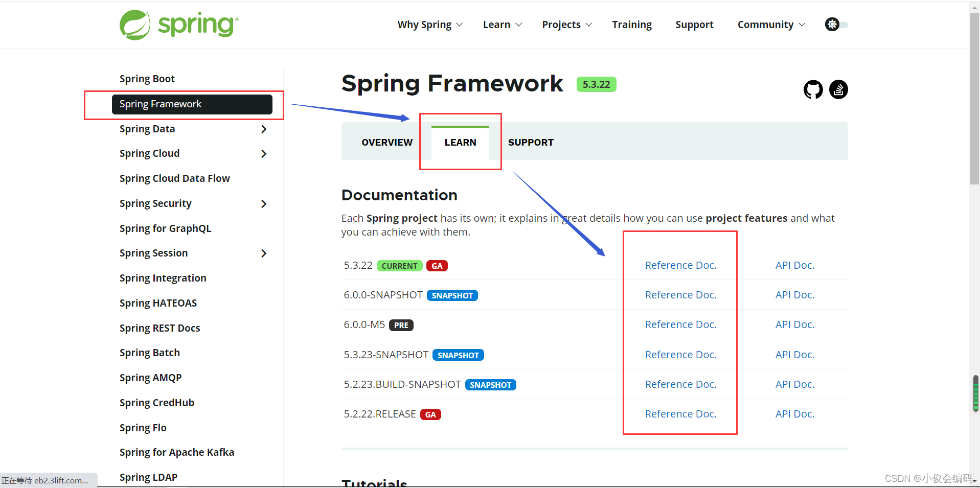Expand the Why Spring menu
The width and height of the screenshot is (980, 488).
[x=430, y=25]
